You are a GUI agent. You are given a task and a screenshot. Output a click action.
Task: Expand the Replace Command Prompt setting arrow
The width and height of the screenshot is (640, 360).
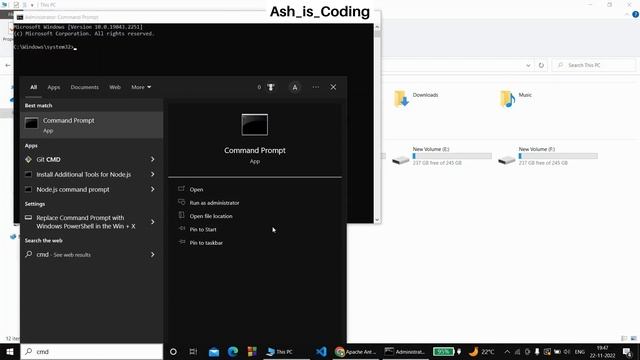pos(153,222)
